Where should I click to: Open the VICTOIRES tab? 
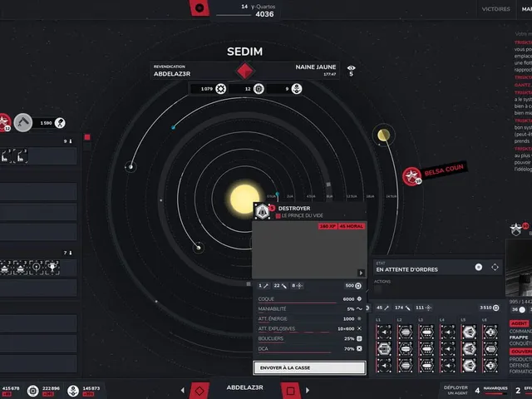pos(496,9)
